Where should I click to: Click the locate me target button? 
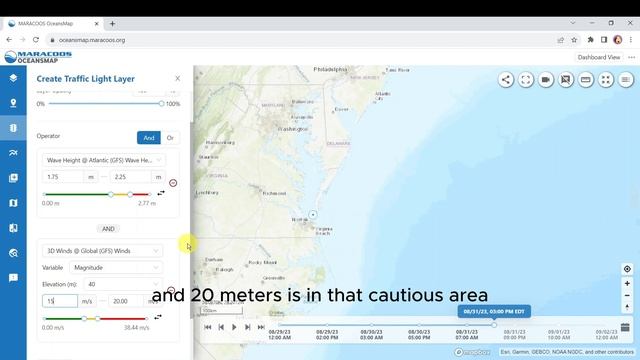pos(627,269)
